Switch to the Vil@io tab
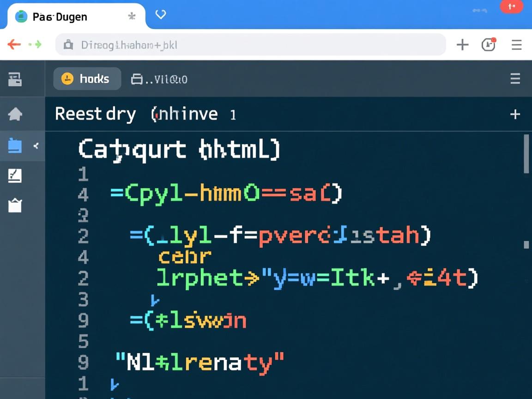Image resolution: width=532 pixels, height=399 pixels. coord(159,79)
